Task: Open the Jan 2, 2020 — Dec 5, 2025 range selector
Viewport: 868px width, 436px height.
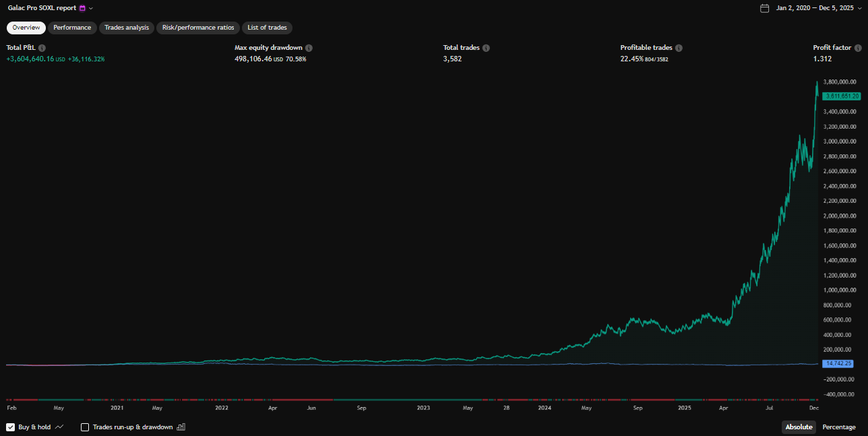Action: (814, 8)
